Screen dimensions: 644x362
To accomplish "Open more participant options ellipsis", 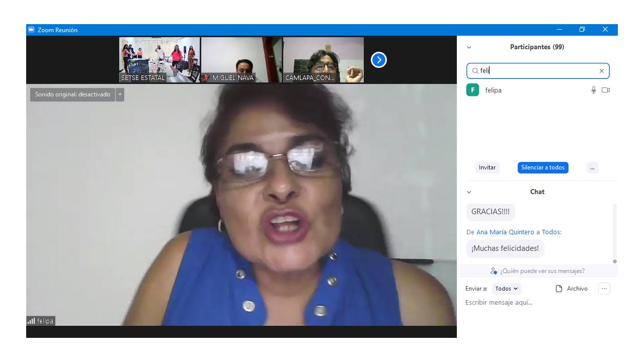I will [592, 167].
